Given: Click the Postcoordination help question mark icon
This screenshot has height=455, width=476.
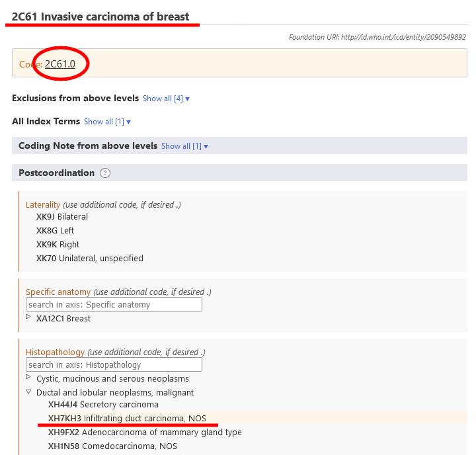Looking at the screenshot, I should tap(105, 173).
